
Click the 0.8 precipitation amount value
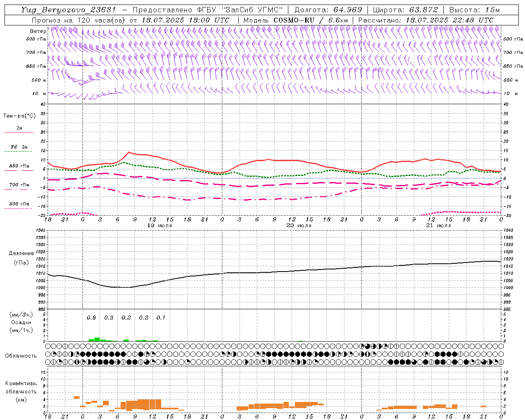coord(91,318)
